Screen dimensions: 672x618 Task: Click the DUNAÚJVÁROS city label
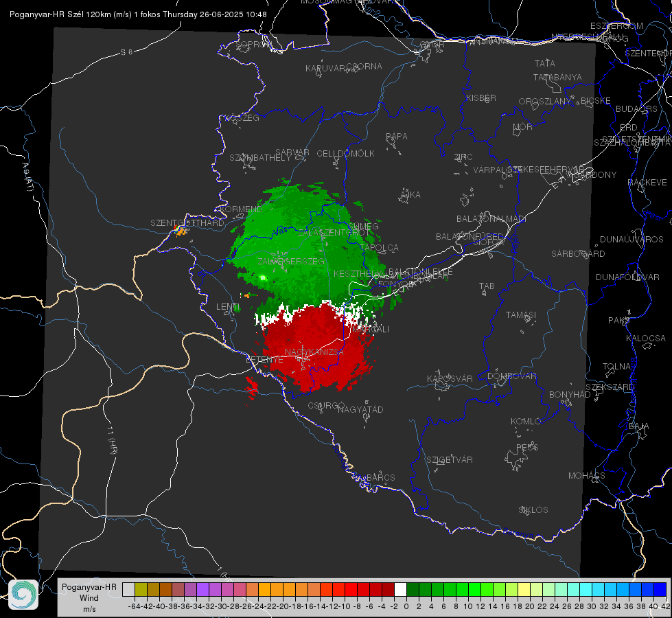click(632, 240)
